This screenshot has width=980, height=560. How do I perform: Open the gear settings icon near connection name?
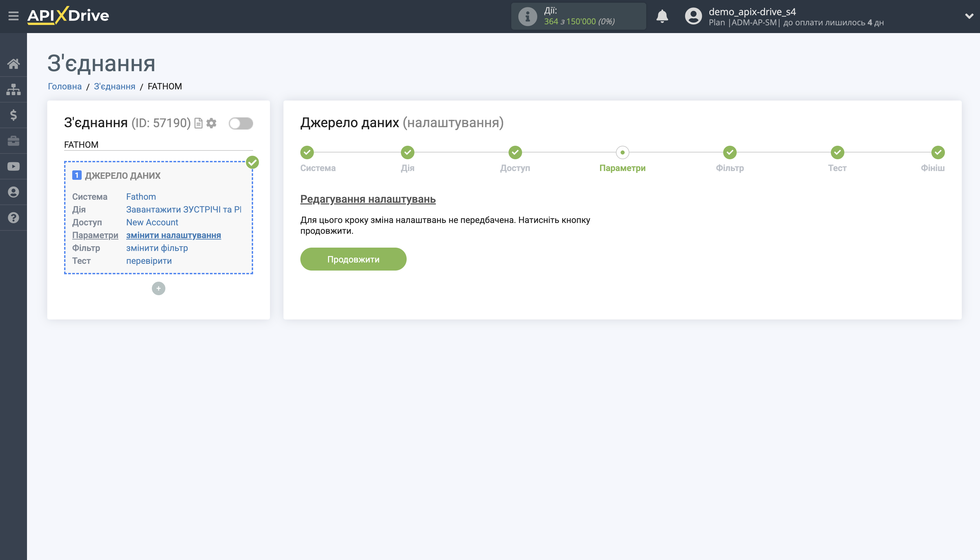211,123
